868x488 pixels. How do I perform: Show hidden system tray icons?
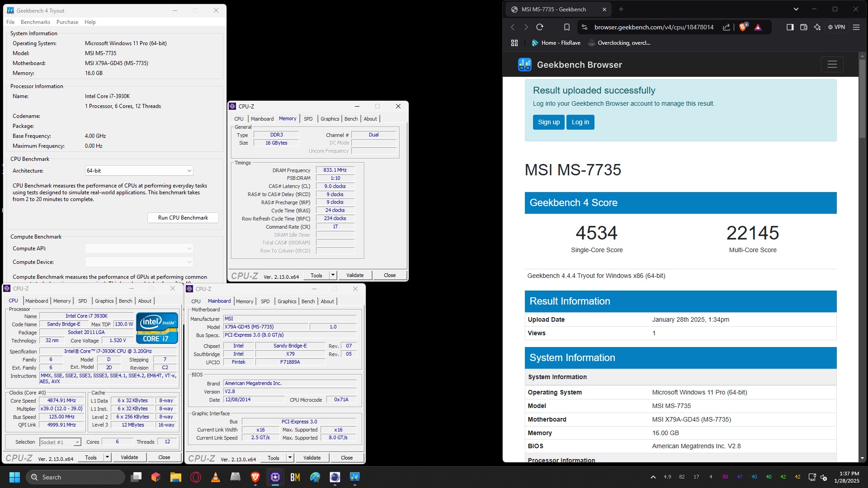coord(653,477)
